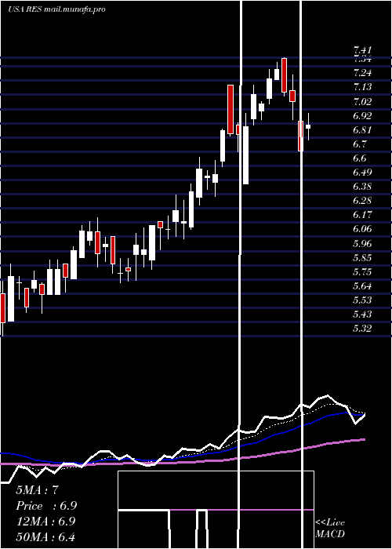Click the 6.28 price axis label
The height and width of the screenshot is (549, 392).
pos(362,201)
